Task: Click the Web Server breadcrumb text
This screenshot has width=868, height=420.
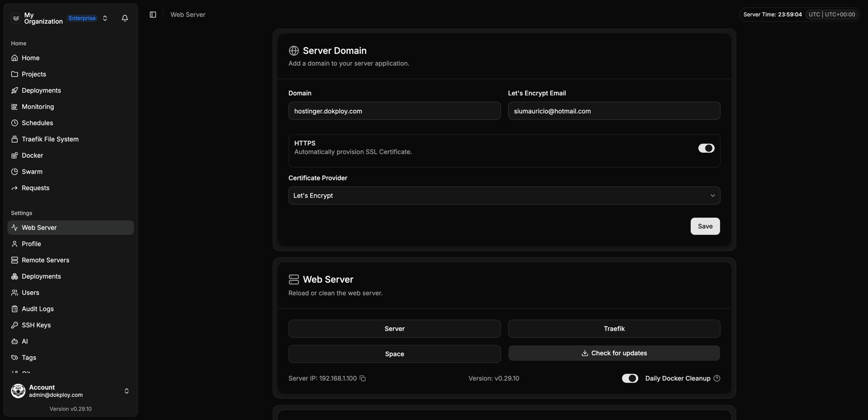Action: pyautogui.click(x=188, y=15)
